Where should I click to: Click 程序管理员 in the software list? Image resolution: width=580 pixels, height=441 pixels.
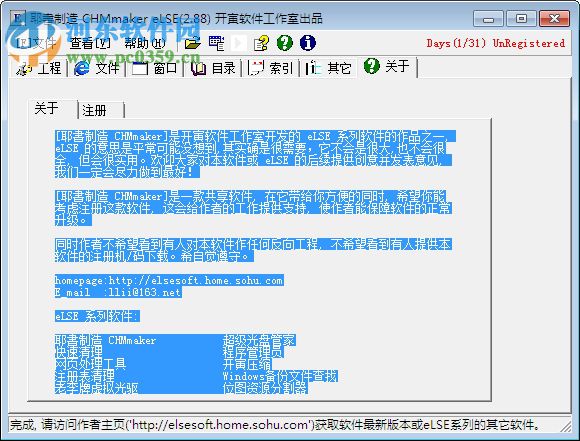(x=253, y=352)
